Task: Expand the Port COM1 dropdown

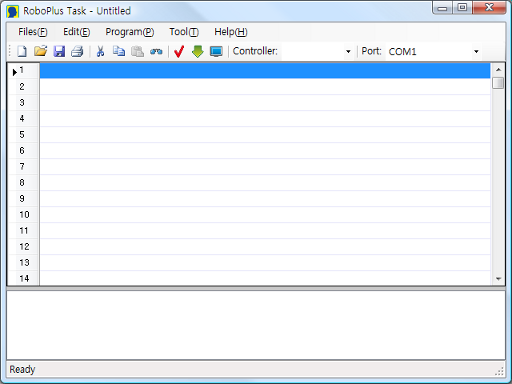Action: click(x=476, y=52)
